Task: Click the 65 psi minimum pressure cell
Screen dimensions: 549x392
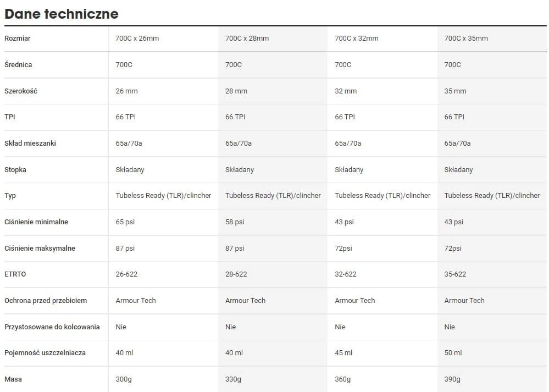Action: point(125,222)
